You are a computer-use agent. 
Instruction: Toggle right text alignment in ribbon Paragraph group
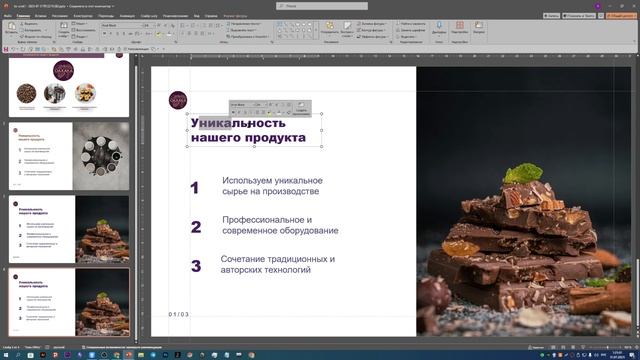point(196,33)
